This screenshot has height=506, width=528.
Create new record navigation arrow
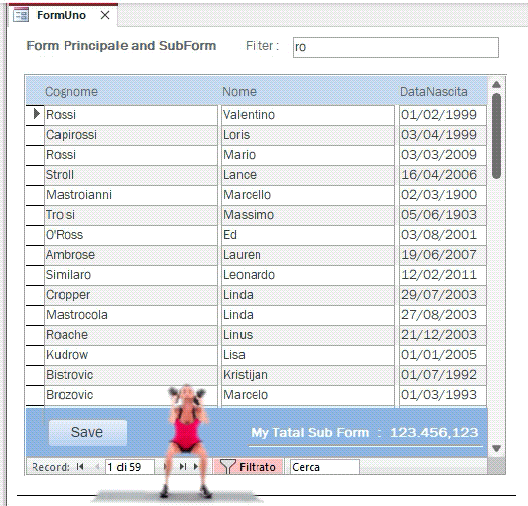click(196, 467)
